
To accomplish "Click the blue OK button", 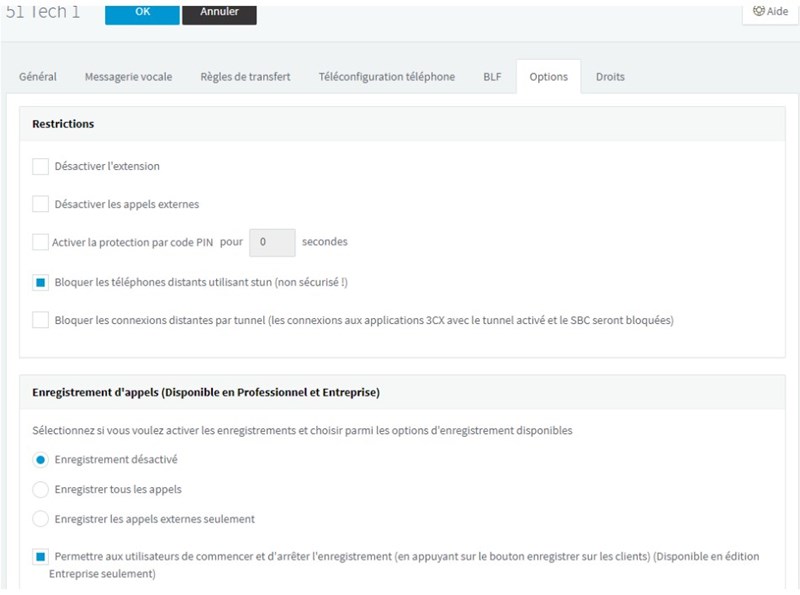I will click(142, 13).
